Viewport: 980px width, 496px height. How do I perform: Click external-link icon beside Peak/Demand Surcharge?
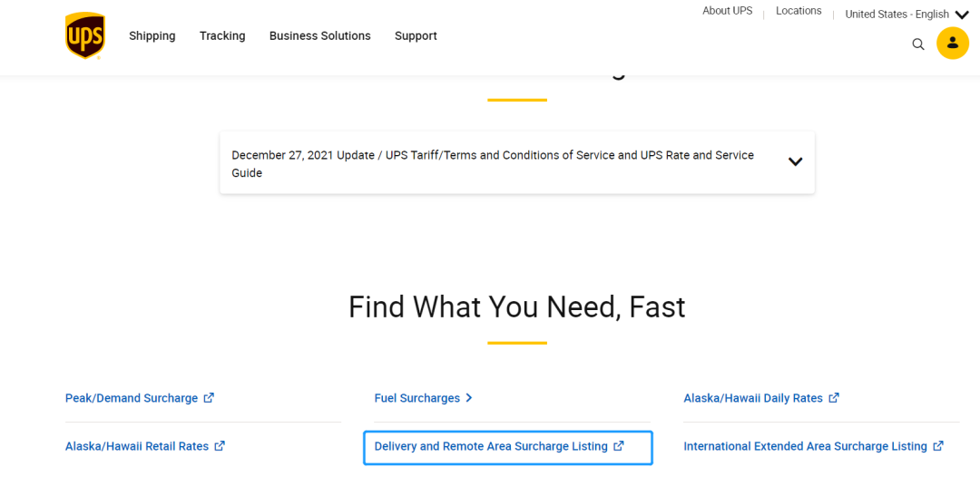coord(209,398)
